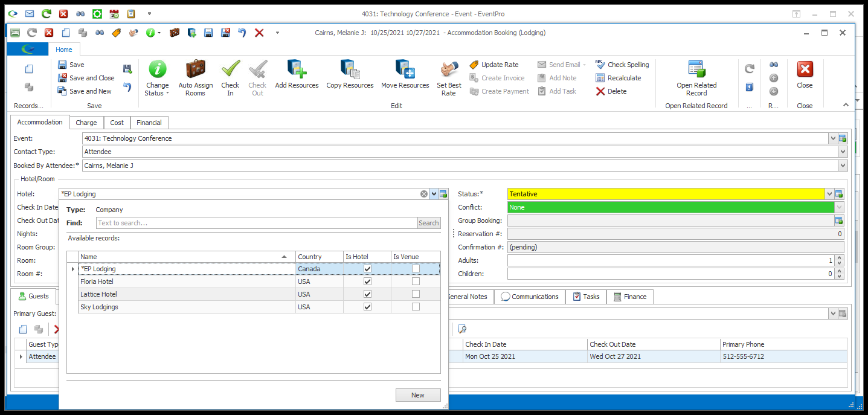The width and height of the screenshot is (868, 415).
Task: Click the magnifier search icon above Check In Date column
Action: [462, 329]
